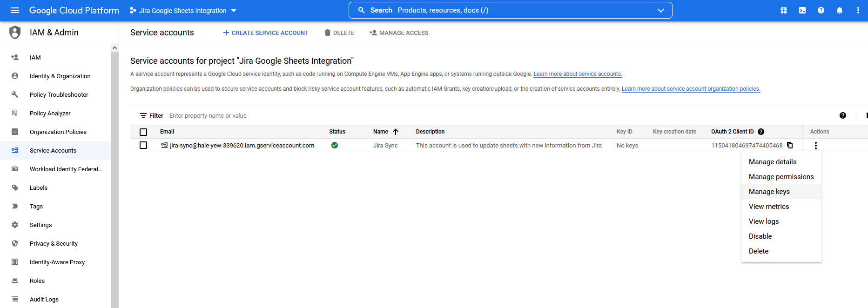Choose Disable in the actions menu
The width and height of the screenshot is (868, 308).
(760, 236)
